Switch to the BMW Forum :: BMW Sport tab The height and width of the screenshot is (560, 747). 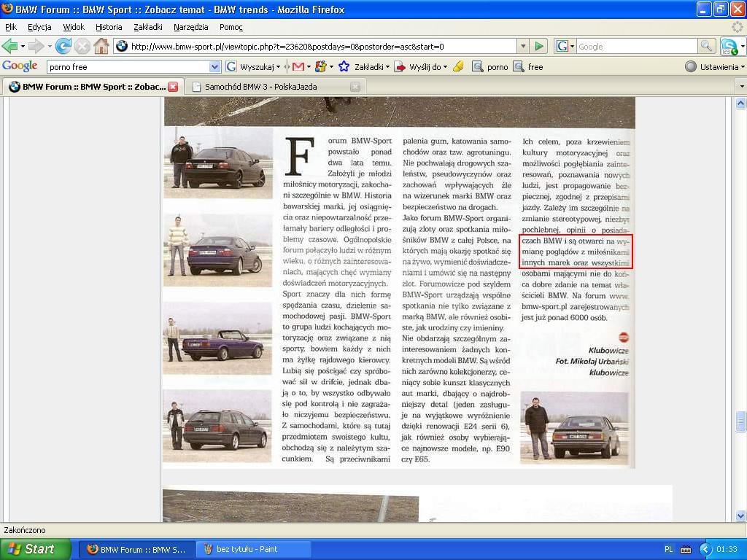(x=94, y=87)
